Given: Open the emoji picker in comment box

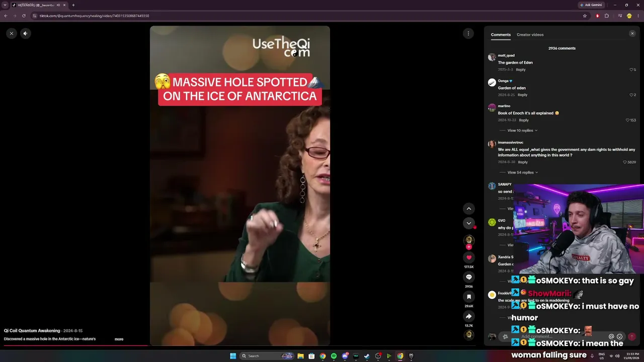Looking at the screenshot, I should tap(620, 337).
